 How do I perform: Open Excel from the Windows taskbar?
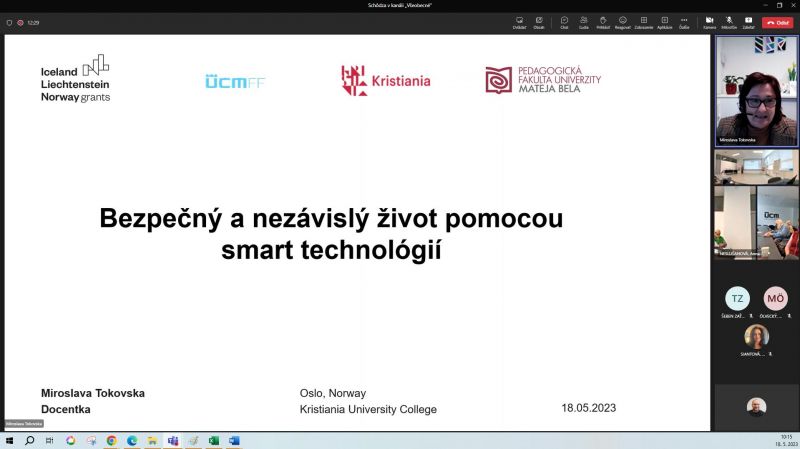pyautogui.click(x=214, y=440)
